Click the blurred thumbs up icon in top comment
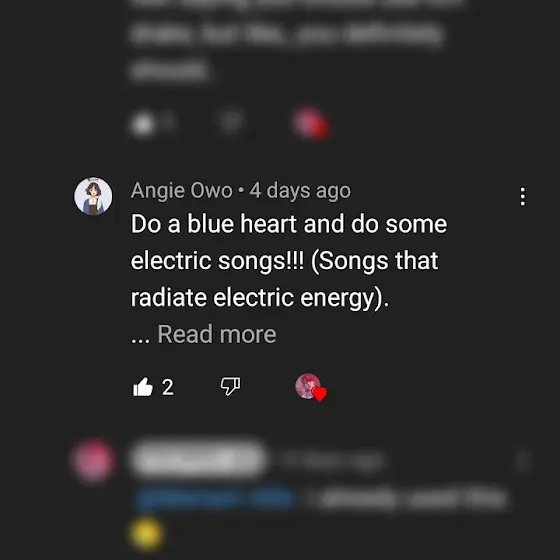The image size is (560, 560). 143,123
